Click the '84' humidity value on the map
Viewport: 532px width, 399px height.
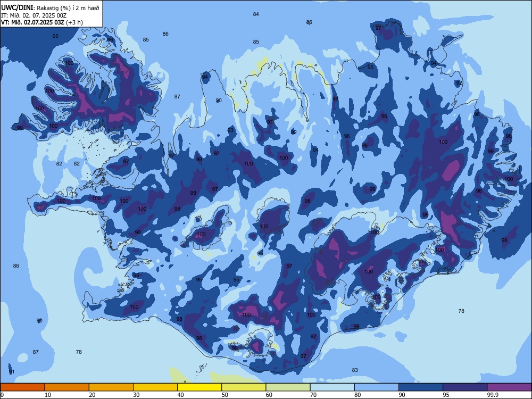click(256, 14)
